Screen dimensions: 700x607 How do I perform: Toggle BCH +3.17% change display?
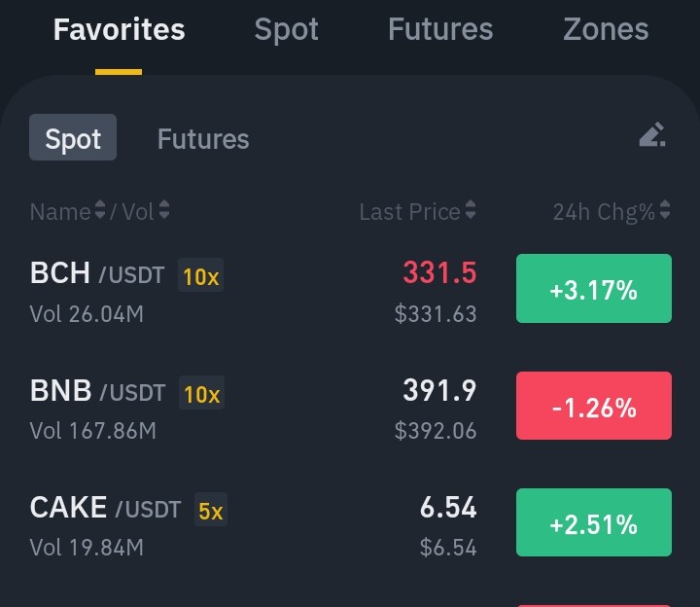click(594, 289)
